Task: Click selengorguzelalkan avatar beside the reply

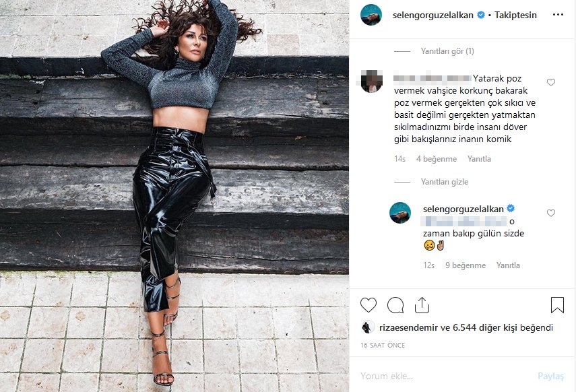Action: pos(400,212)
